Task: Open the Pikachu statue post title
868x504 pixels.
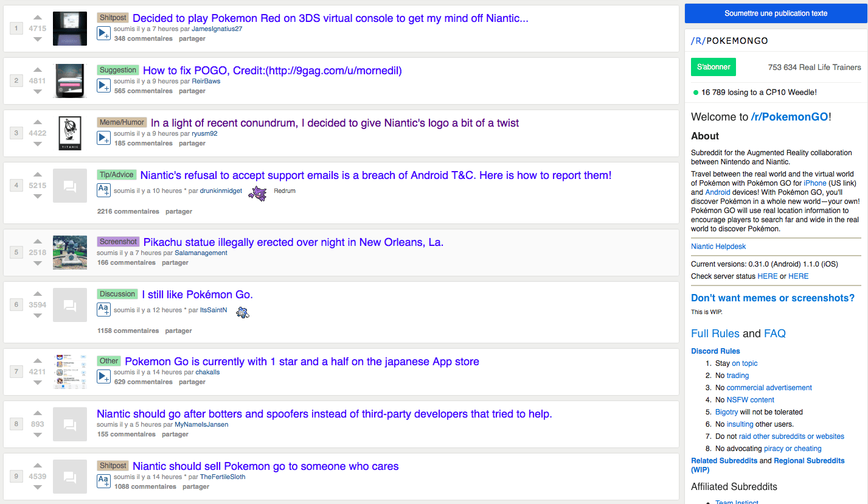Action: coord(293,242)
